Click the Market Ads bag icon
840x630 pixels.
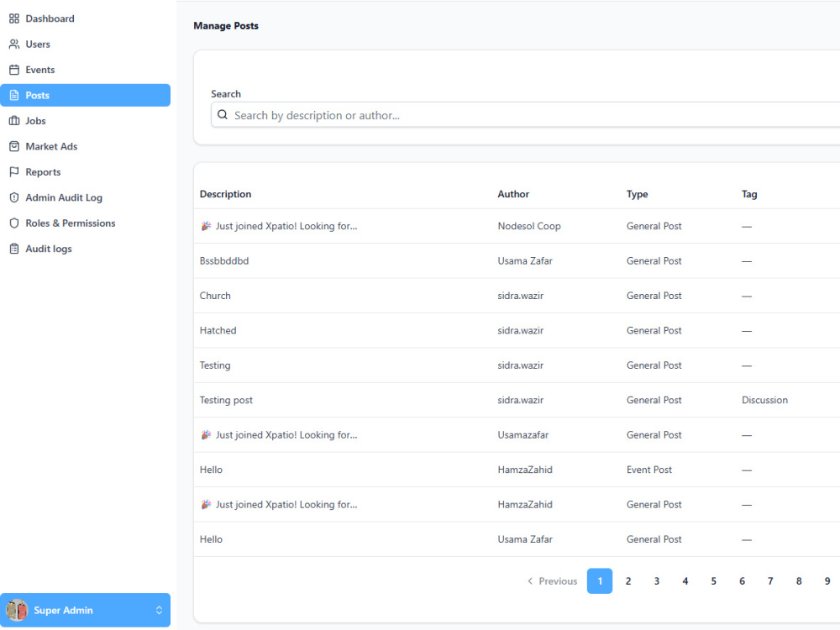14,146
